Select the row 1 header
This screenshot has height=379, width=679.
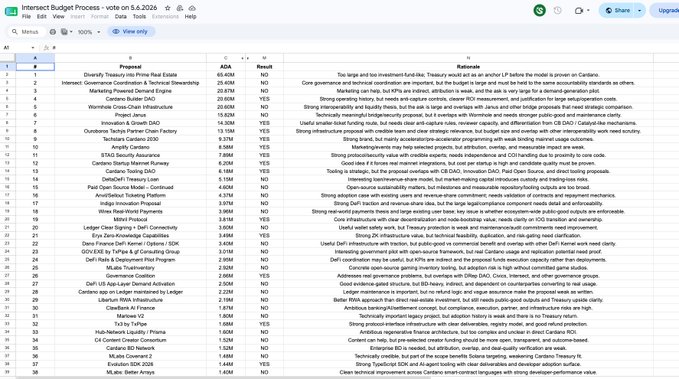coord(7,67)
